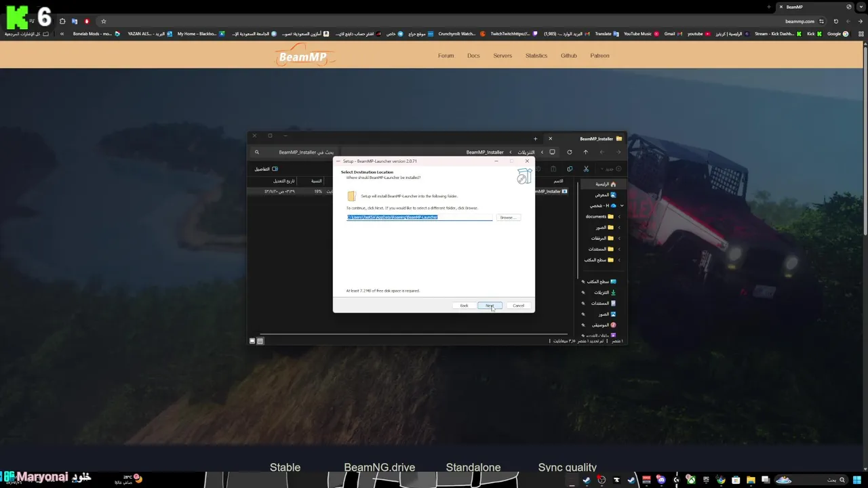Select pinned Music in Explorer sidebar
The width and height of the screenshot is (868, 488).
[x=604, y=325]
